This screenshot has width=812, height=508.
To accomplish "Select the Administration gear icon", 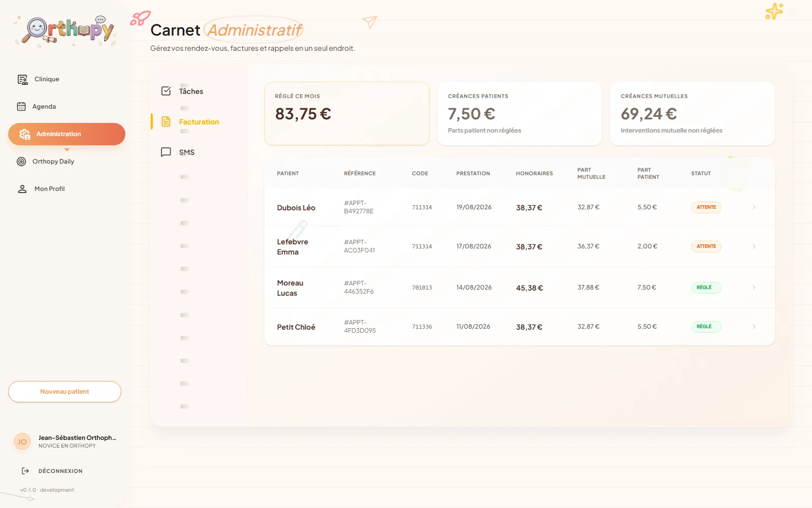I will point(24,134).
